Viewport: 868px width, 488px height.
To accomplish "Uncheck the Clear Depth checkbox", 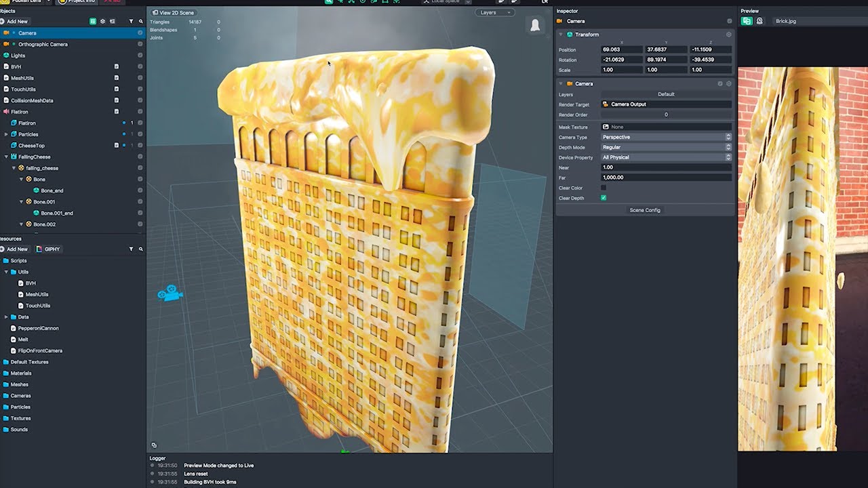I will (x=604, y=198).
